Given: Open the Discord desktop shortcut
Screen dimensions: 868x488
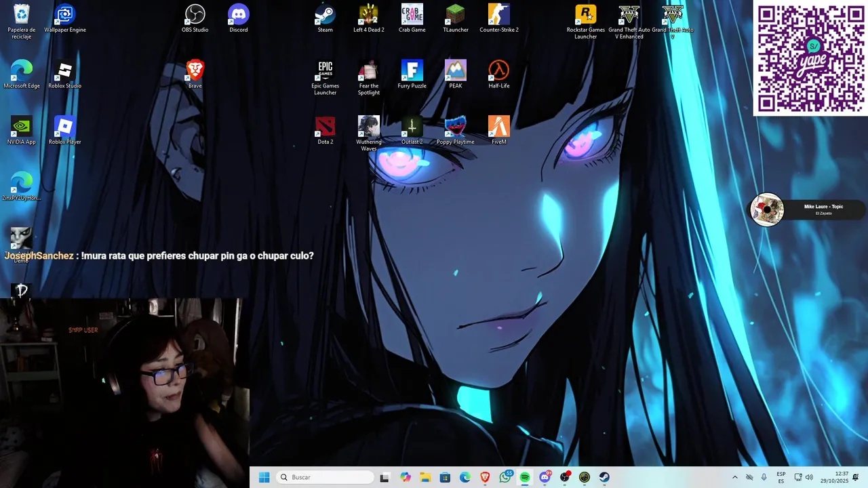Looking at the screenshot, I should point(238,18).
